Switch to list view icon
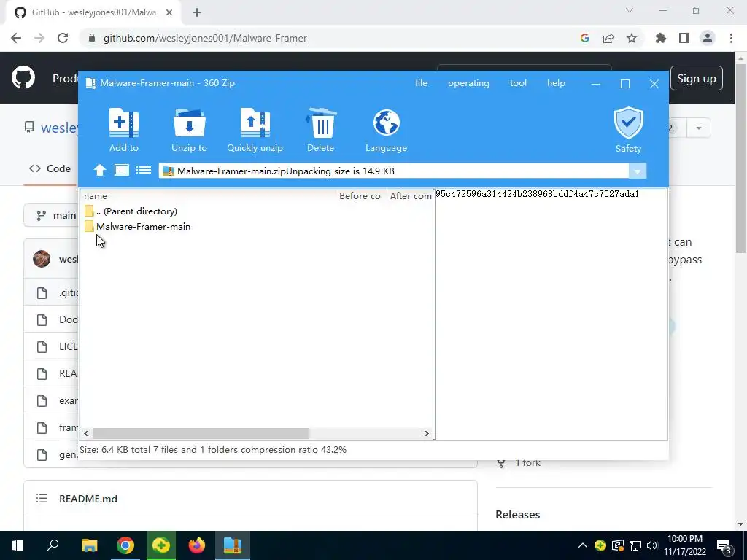The image size is (747, 560). click(144, 170)
